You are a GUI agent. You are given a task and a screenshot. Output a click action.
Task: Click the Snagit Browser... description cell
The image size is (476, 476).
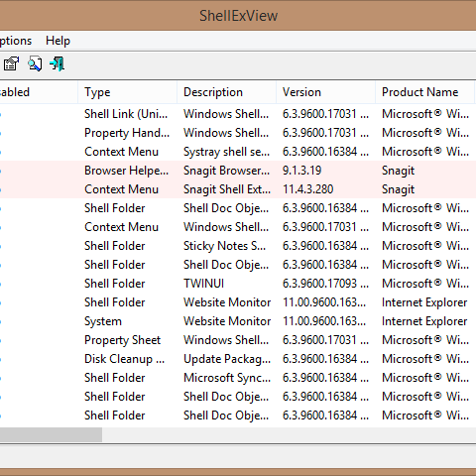[x=226, y=171]
